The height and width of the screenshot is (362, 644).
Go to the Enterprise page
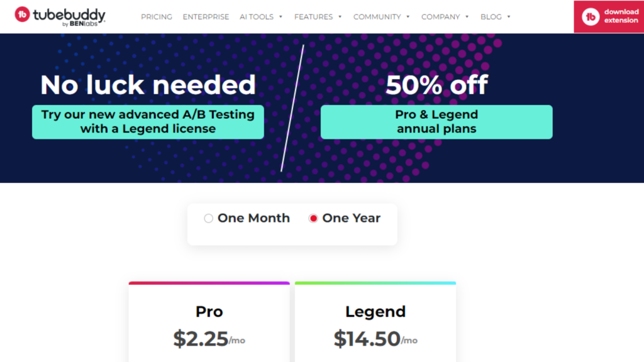[206, 17]
